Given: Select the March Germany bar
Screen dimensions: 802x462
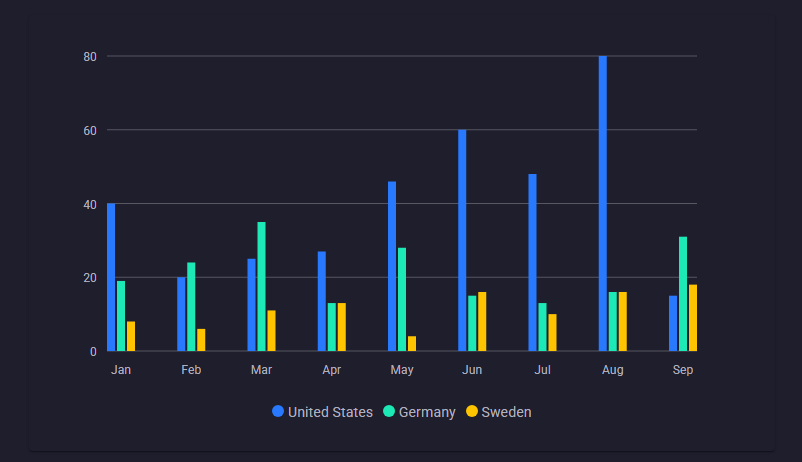Looking at the screenshot, I should click(x=261, y=287).
